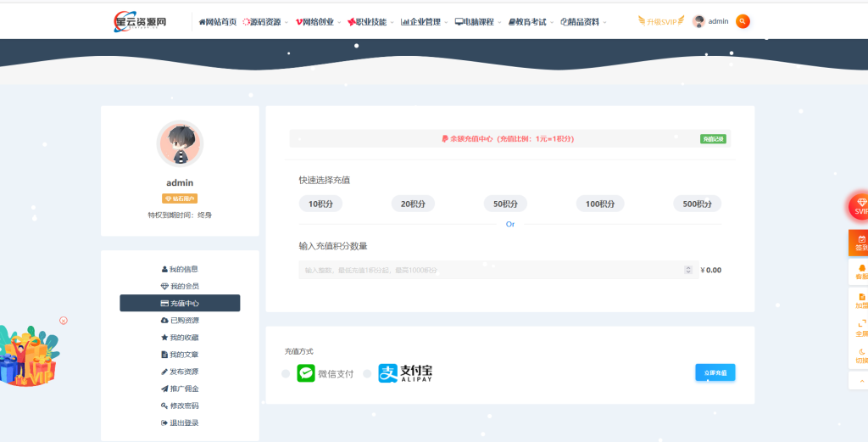
Task: Click the 签到 daily check-in calendar icon
Action: tap(860, 243)
